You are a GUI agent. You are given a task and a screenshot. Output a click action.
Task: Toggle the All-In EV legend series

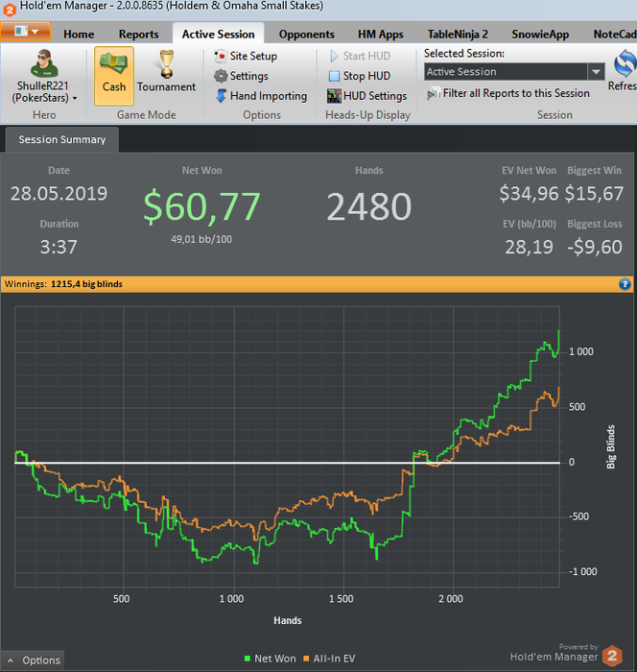[329, 659]
